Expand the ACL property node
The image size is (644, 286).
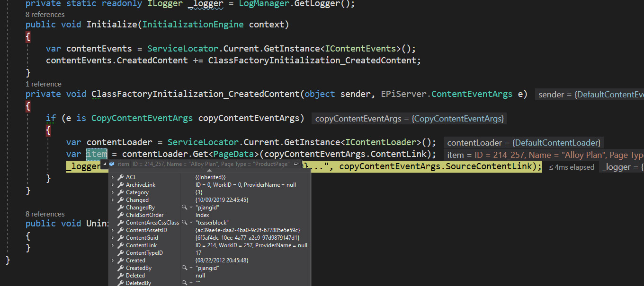(113, 177)
